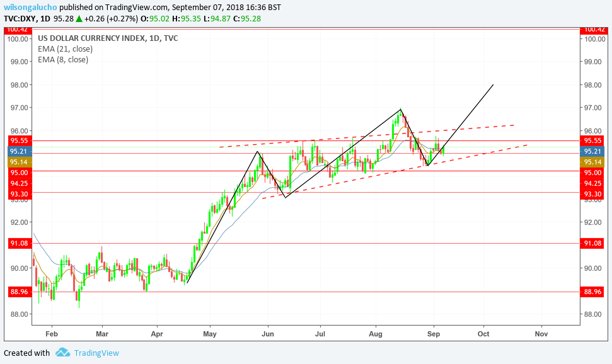
Task: Click the Jun label on the time axis
Action: [268, 334]
